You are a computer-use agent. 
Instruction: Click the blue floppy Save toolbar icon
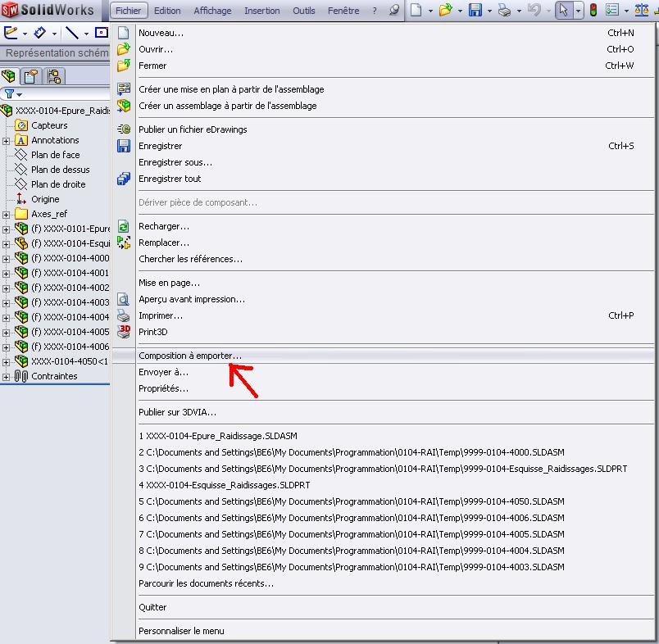[x=475, y=10]
